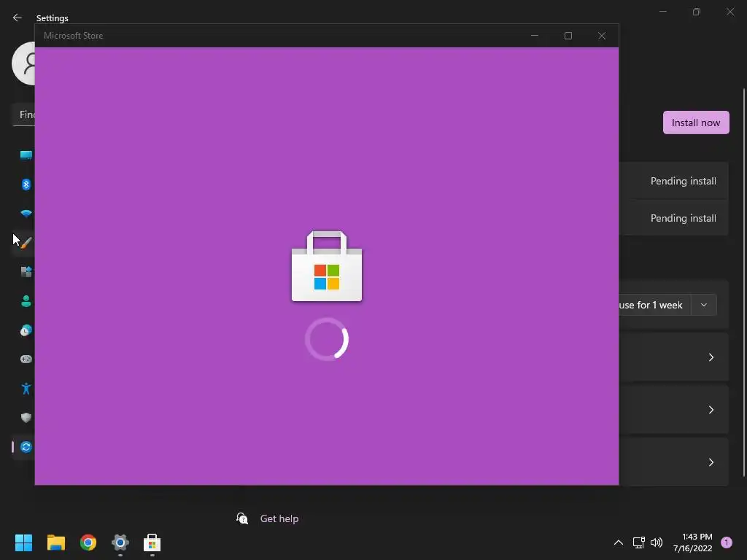747x560 pixels.
Task: Click the Install now button
Action: pyautogui.click(x=696, y=122)
